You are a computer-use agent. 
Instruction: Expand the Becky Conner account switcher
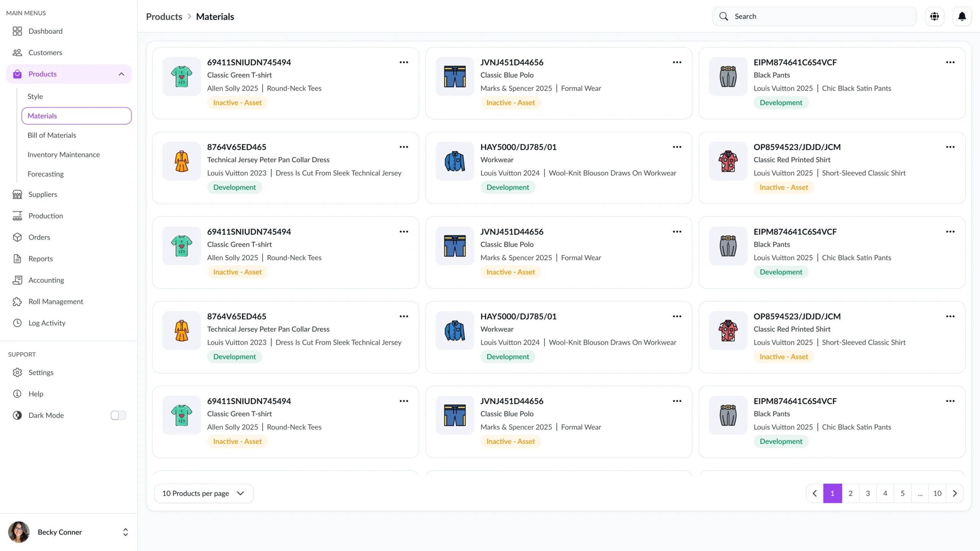125,532
